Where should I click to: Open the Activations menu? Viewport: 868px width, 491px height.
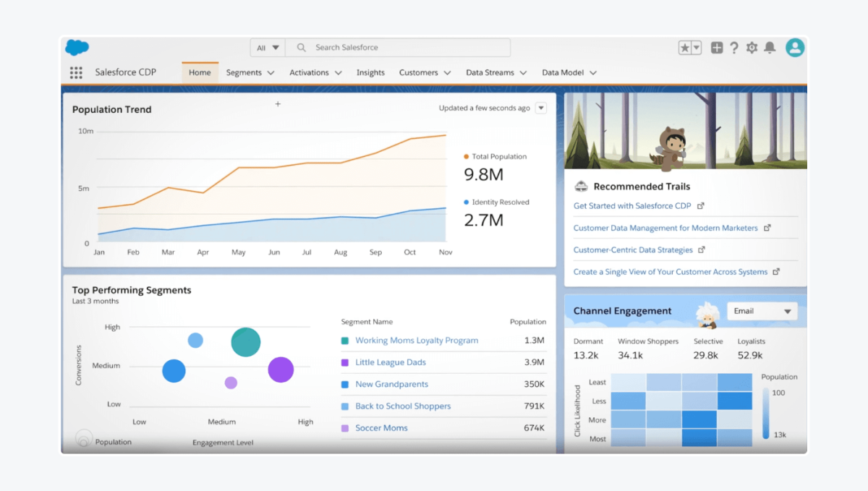click(311, 72)
